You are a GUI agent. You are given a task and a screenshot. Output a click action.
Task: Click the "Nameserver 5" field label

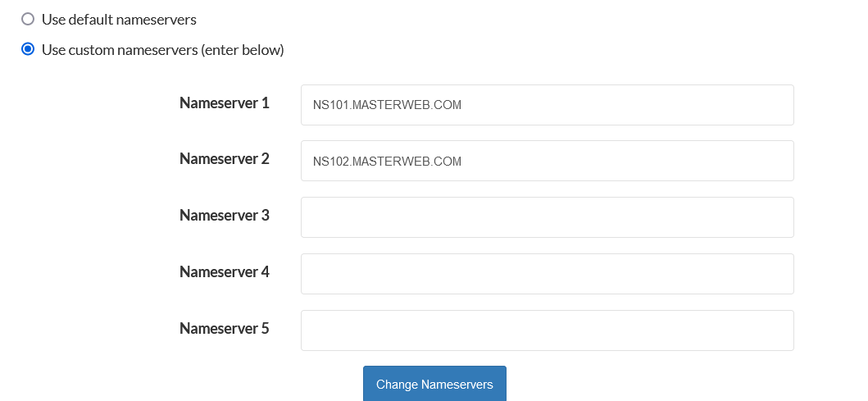pyautogui.click(x=224, y=329)
